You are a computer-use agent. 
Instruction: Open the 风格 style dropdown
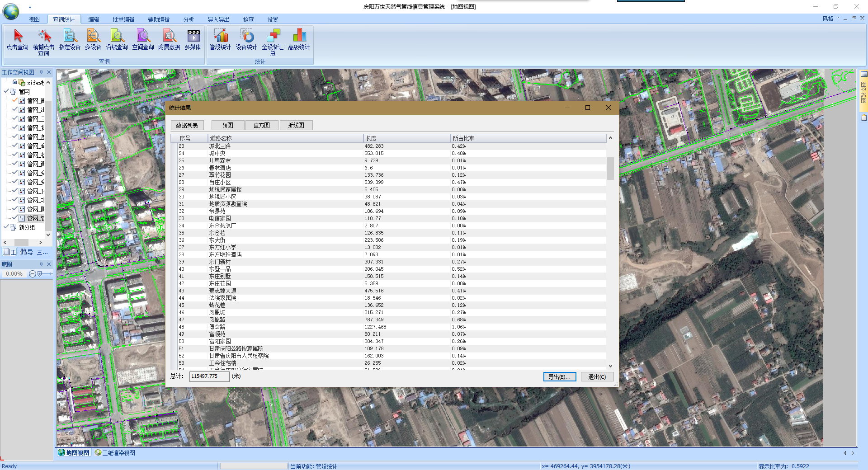coord(828,19)
